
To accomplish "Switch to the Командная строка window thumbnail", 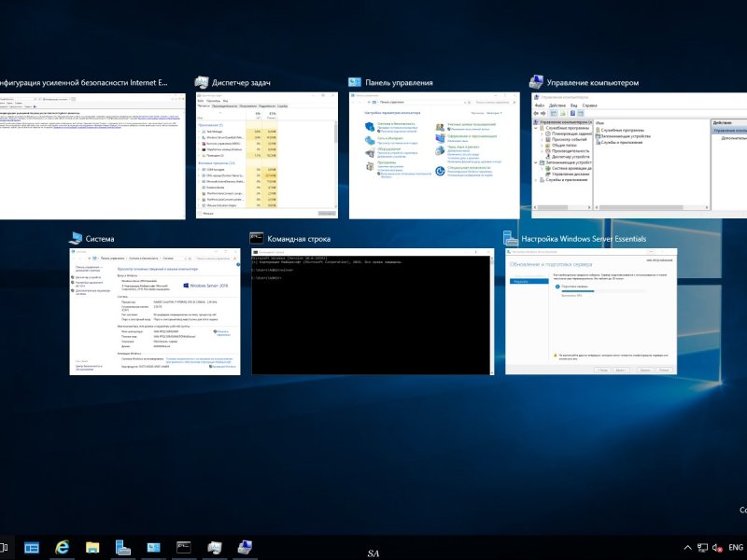I will 373,312.
